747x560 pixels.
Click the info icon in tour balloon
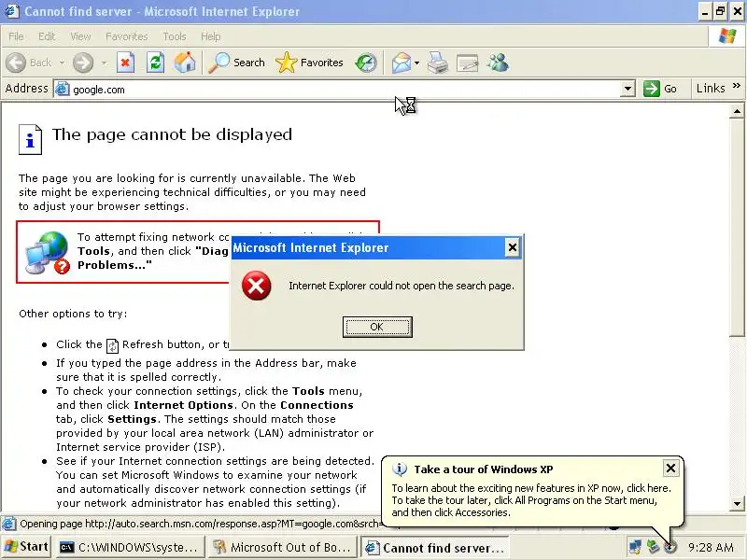coord(400,469)
